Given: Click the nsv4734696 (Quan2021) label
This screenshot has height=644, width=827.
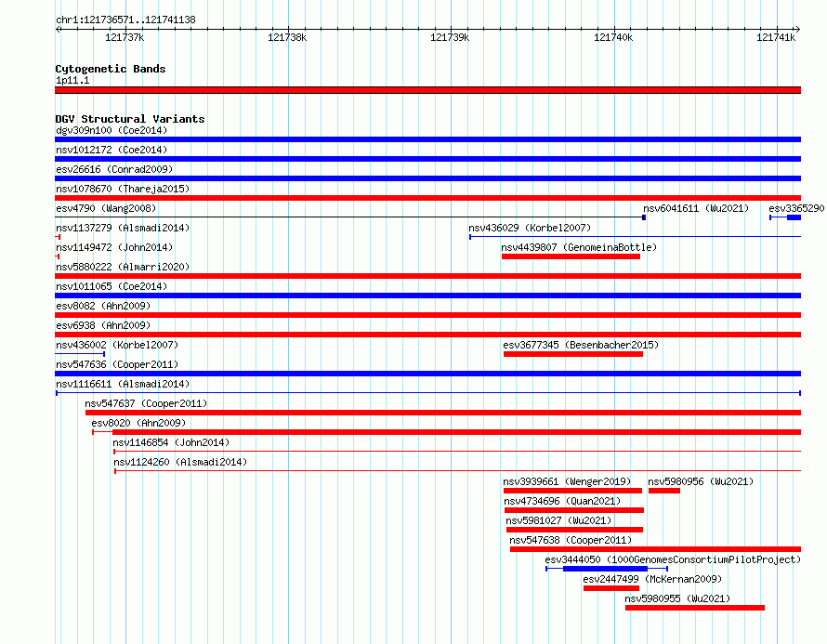Looking at the screenshot, I should (562, 501).
